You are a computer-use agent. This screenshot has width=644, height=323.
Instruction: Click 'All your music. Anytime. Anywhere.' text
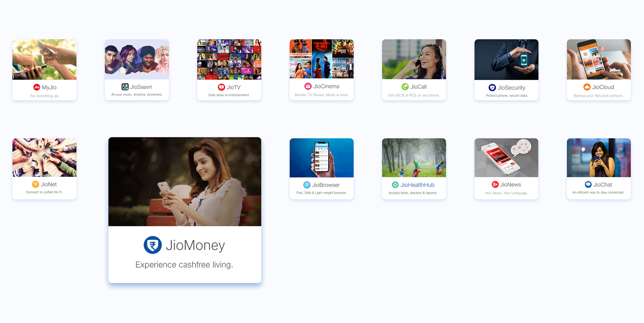click(137, 94)
